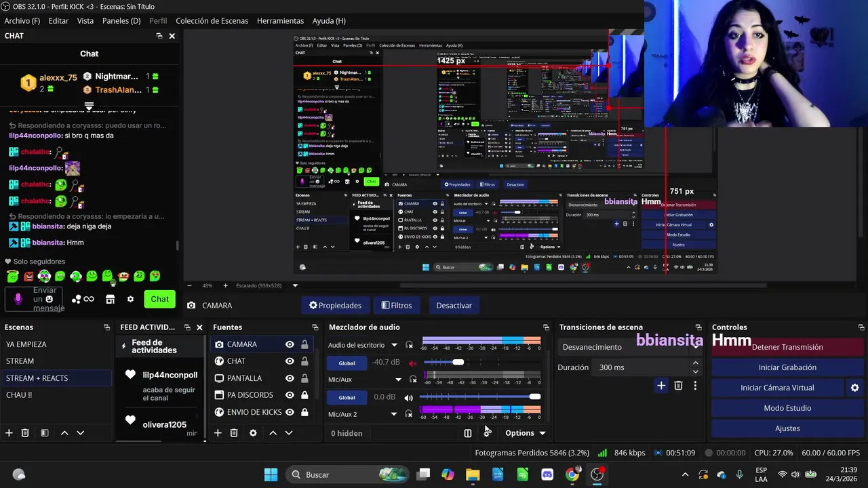Unlock the PA DISCORDS source
Viewport: 868px width, 488px height.
pyautogui.click(x=304, y=395)
